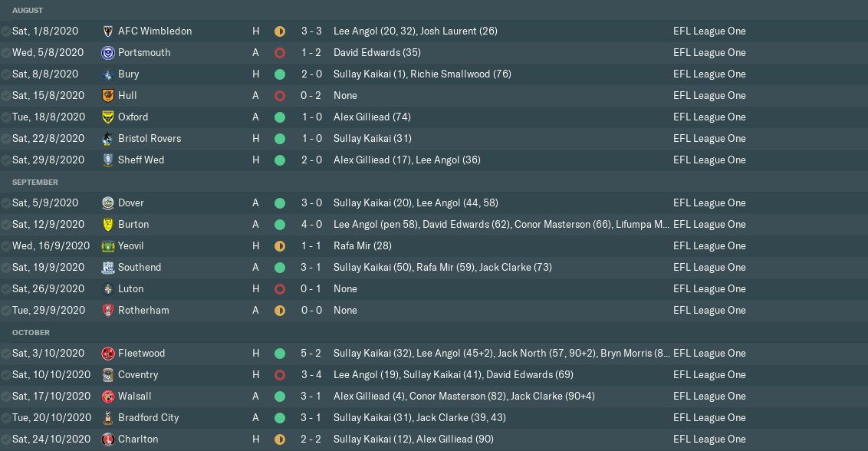Click the Charlton club badge icon
Viewport: 868px width, 451px height.
coord(108,439)
